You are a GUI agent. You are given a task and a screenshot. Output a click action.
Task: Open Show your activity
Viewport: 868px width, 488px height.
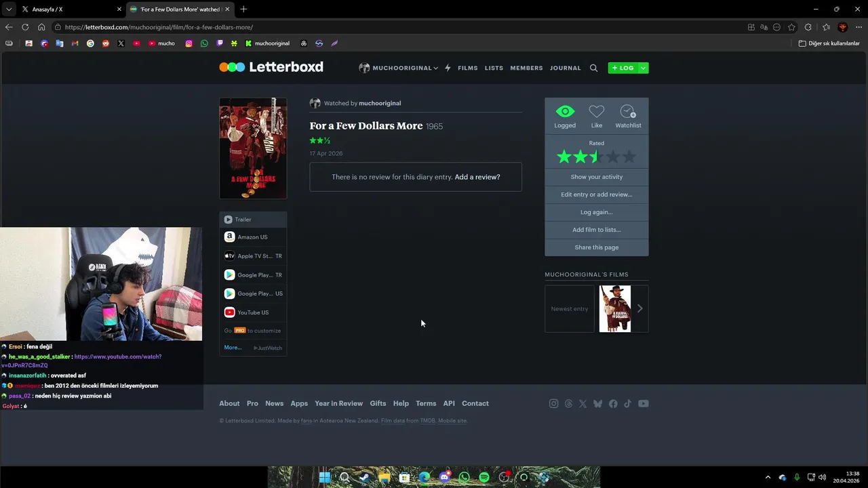[x=597, y=177]
